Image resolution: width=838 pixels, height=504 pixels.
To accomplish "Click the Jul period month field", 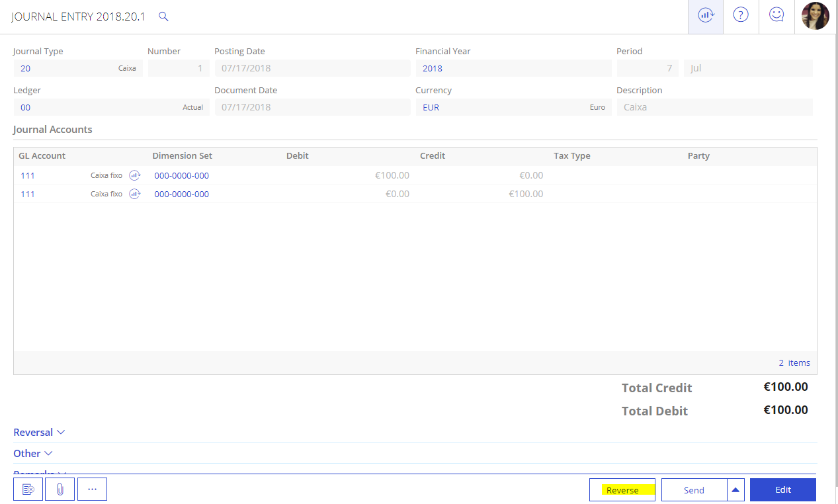I will (x=748, y=68).
